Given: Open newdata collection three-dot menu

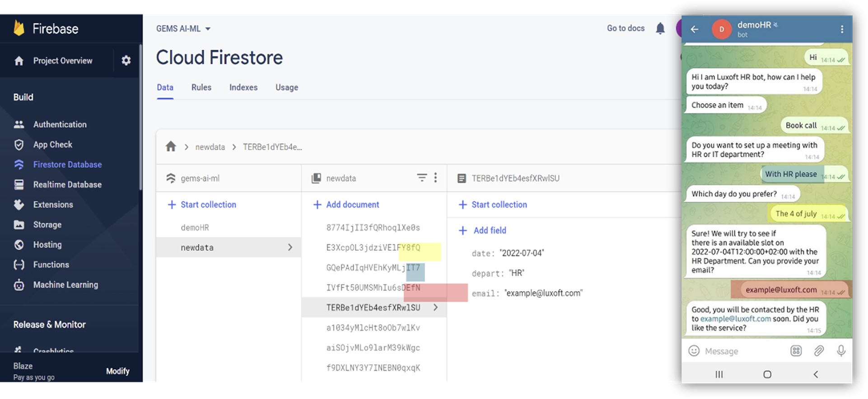Looking at the screenshot, I should 435,178.
